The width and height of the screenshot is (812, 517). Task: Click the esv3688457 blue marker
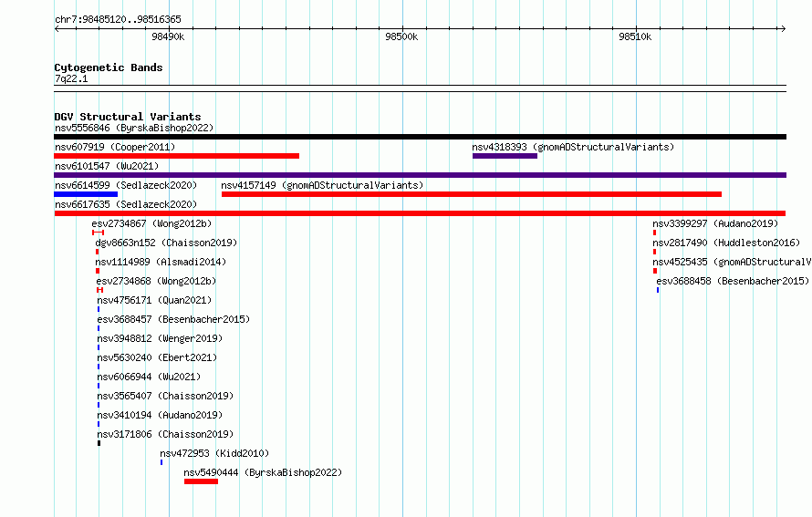[x=99, y=328]
